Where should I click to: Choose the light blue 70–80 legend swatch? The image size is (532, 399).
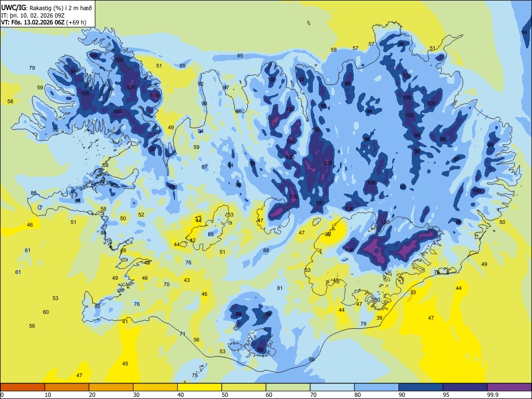click(332, 387)
